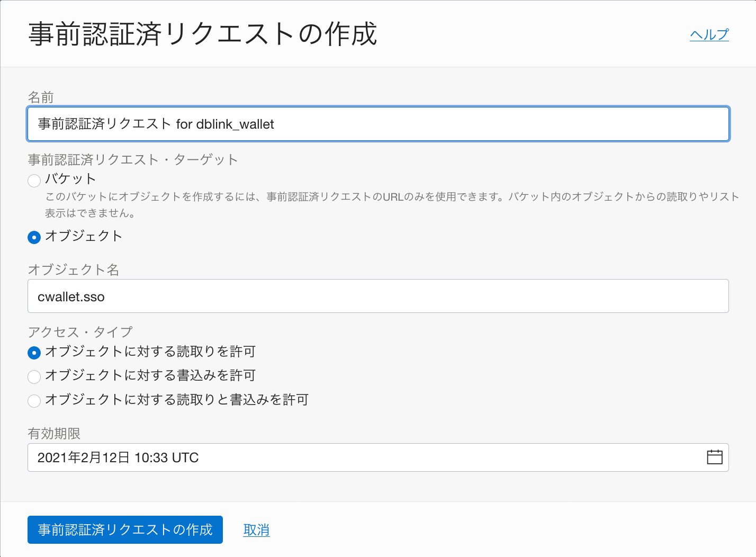The width and height of the screenshot is (756, 557).
Task: Confirm オブジェクトに対する読取りを許可 is selected
Action: click(34, 352)
